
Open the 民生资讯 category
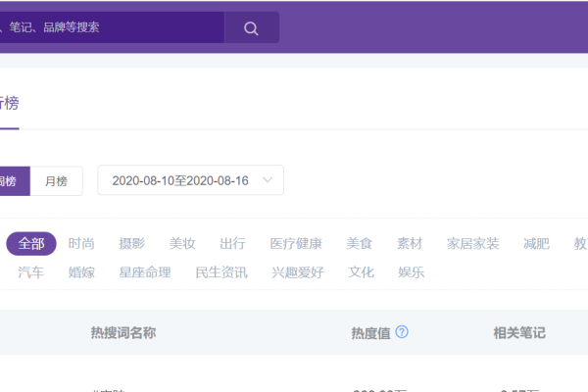tap(220, 272)
